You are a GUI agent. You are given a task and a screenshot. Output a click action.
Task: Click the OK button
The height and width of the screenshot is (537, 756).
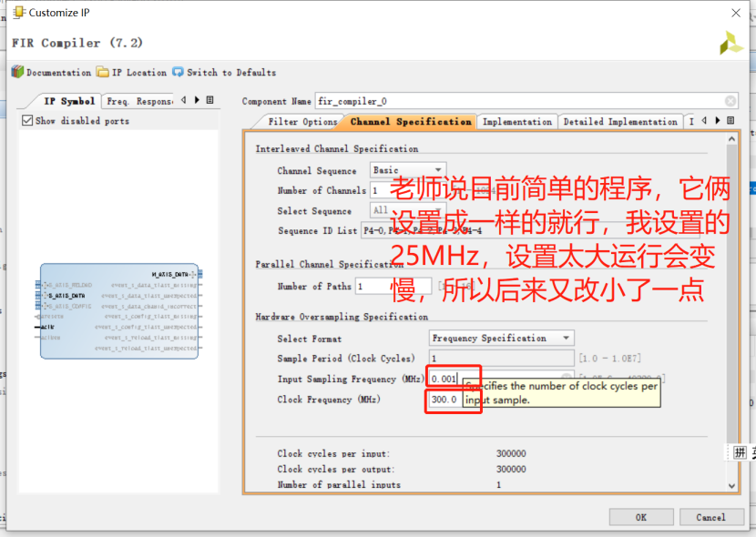(641, 517)
